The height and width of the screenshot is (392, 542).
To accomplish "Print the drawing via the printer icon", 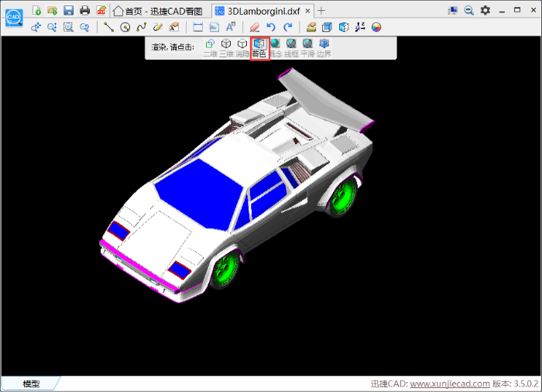I will tap(84, 10).
